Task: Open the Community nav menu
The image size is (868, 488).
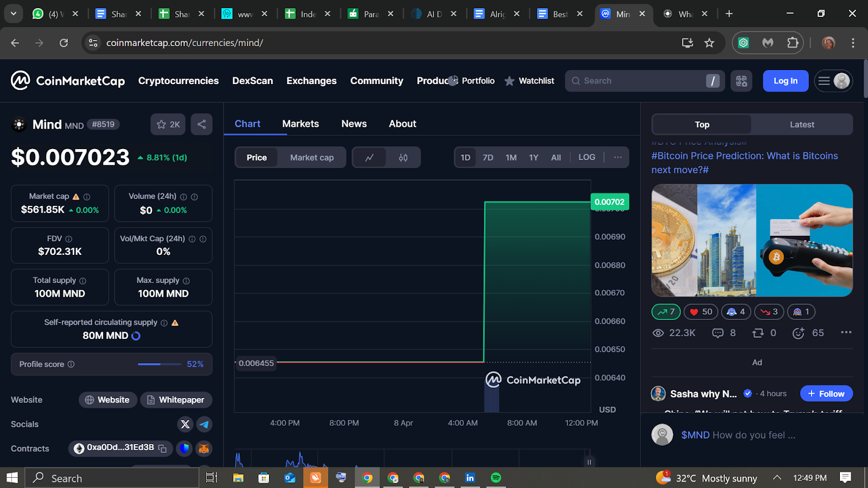Action: 377,81
